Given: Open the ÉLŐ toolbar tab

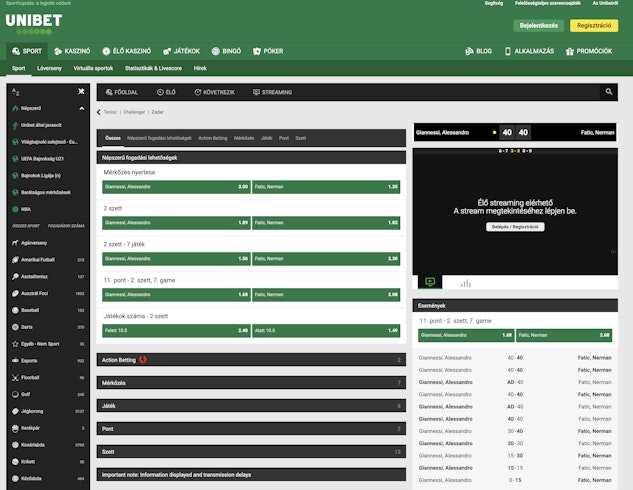Looking at the screenshot, I should (x=166, y=92).
